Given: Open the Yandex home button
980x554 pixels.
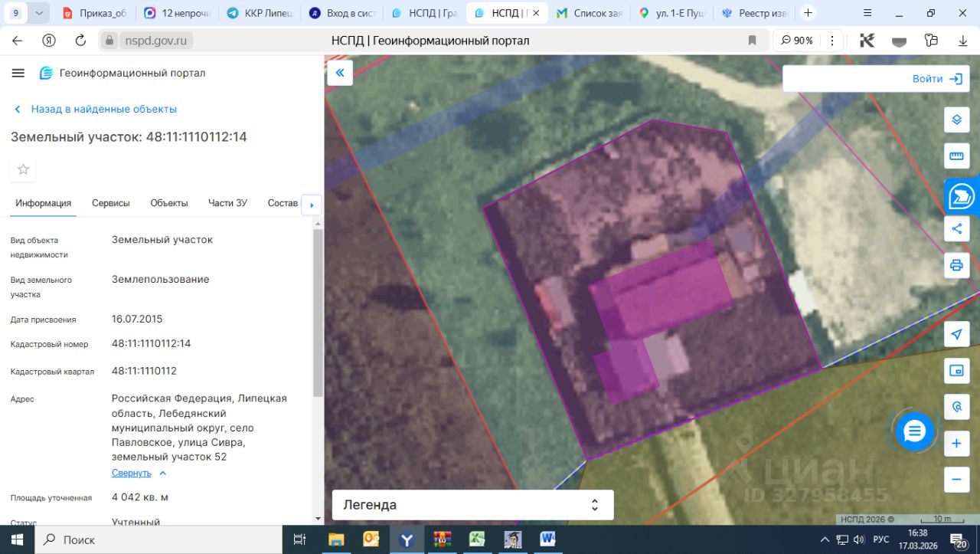Looking at the screenshot, I should pyautogui.click(x=49, y=41).
